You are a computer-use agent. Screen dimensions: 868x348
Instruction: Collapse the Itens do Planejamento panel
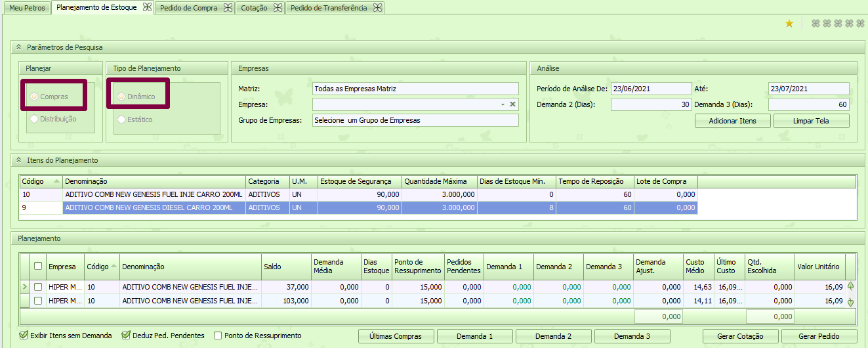click(x=18, y=160)
